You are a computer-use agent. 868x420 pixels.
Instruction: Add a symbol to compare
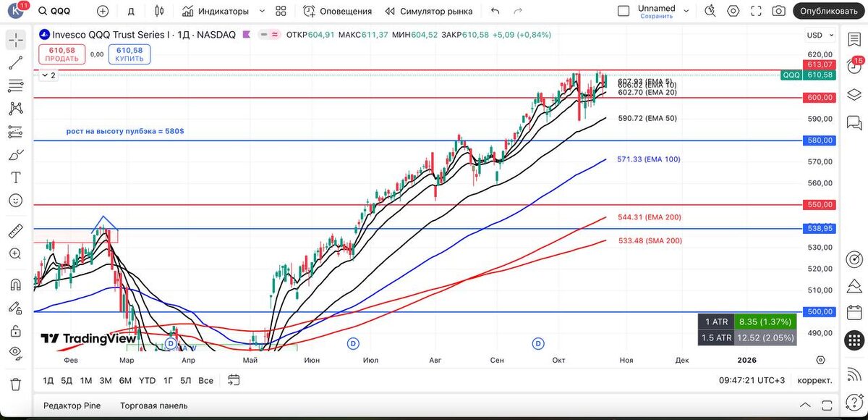103,11
